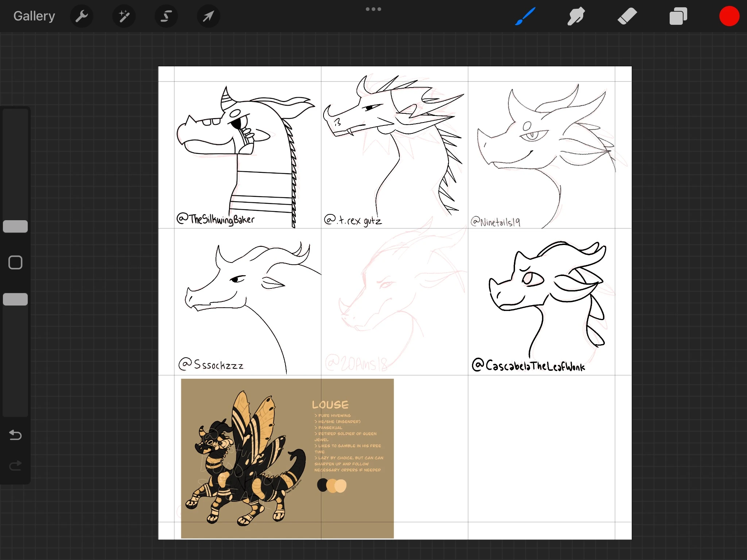Open the Adjustments magic wand menu
747x560 pixels.
pos(124,16)
